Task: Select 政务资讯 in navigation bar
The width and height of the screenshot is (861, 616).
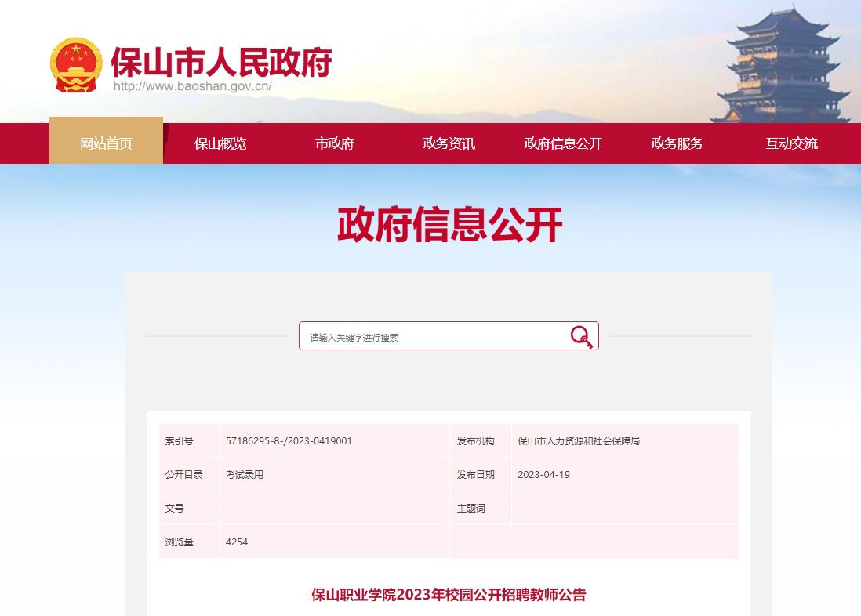Action: click(x=449, y=143)
